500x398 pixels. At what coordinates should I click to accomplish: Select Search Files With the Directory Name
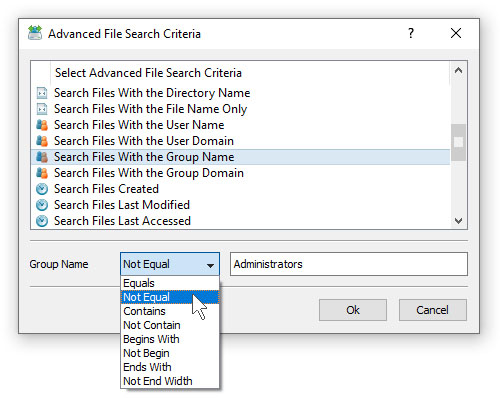click(240, 93)
